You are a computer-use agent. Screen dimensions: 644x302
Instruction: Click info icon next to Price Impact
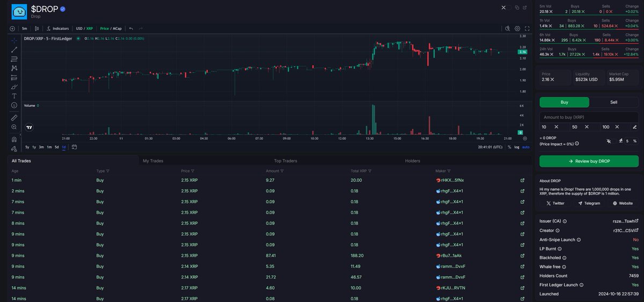[578, 144]
